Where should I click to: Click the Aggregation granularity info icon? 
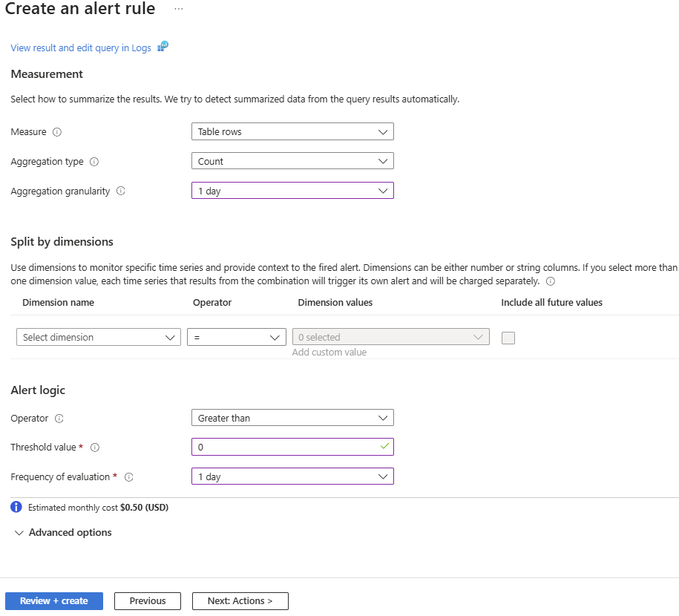pos(121,191)
